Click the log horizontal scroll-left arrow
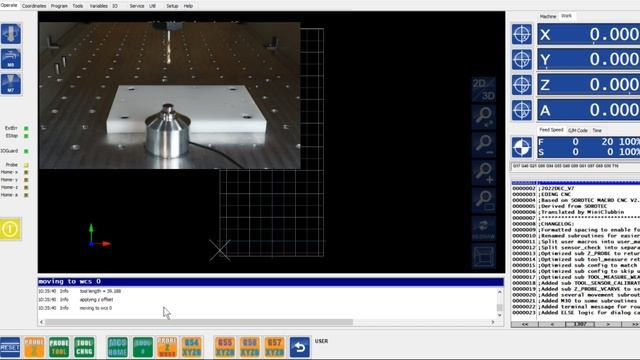Viewport: 640px width, 360px height. [x=41, y=322]
